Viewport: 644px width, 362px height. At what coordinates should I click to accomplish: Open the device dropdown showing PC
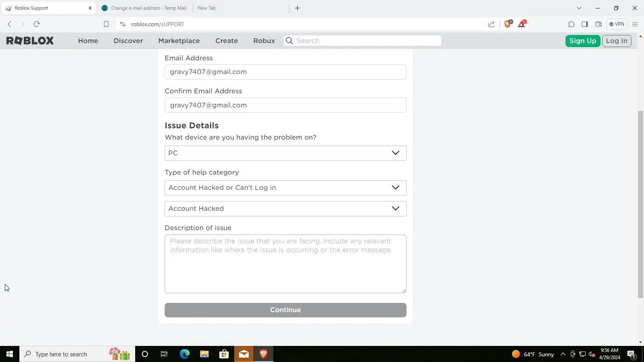pos(285,153)
